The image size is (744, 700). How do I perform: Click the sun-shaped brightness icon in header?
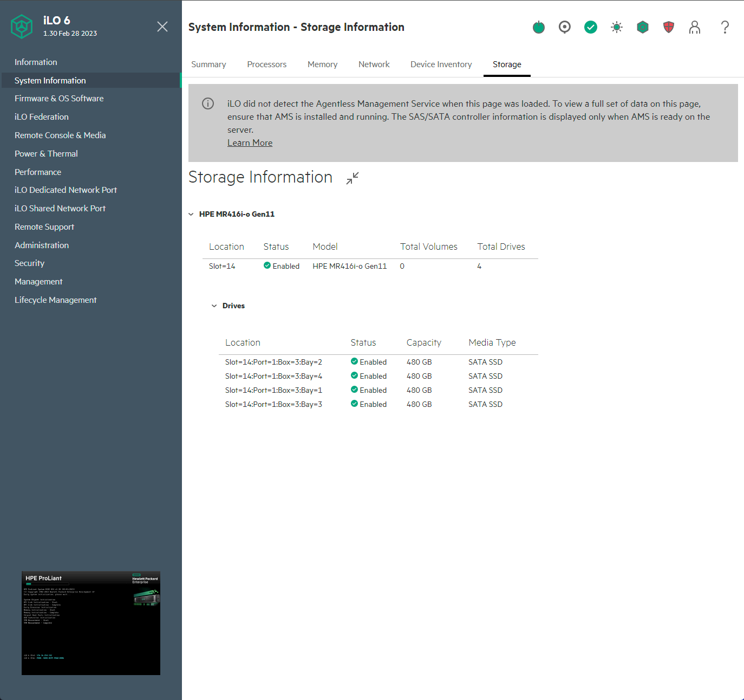coord(616,27)
